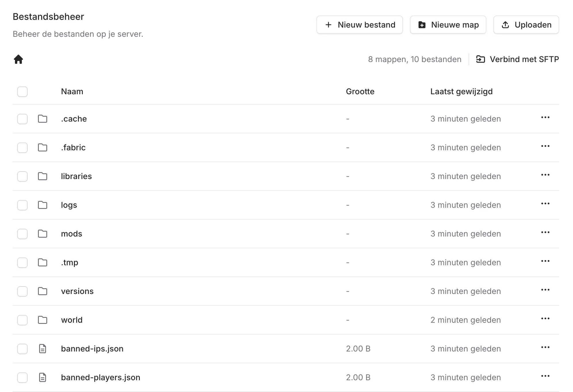Select the checkbox for .fabric folder
The image size is (573, 392).
(22, 148)
